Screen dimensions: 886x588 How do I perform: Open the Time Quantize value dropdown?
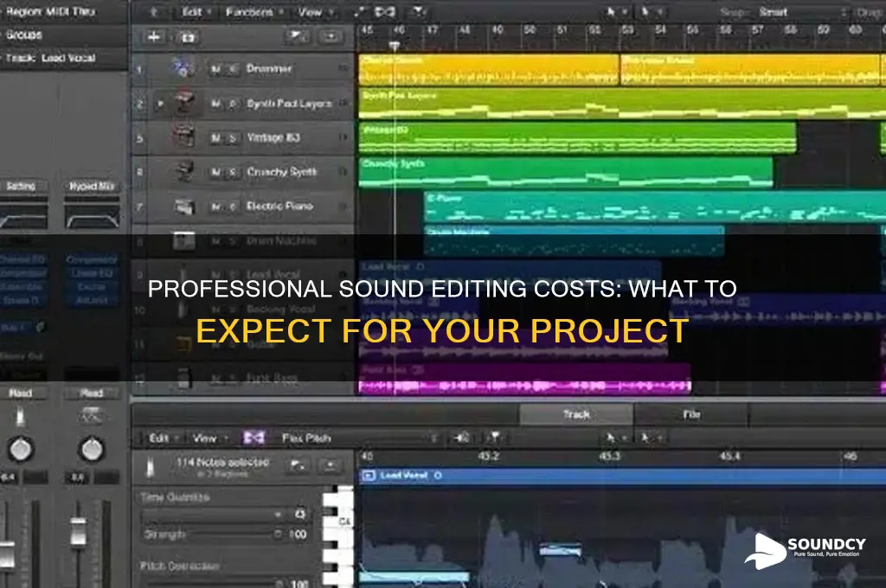click(x=213, y=514)
